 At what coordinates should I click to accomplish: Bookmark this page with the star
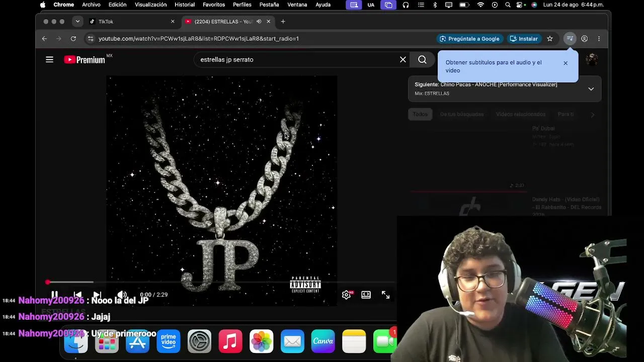(550, 39)
